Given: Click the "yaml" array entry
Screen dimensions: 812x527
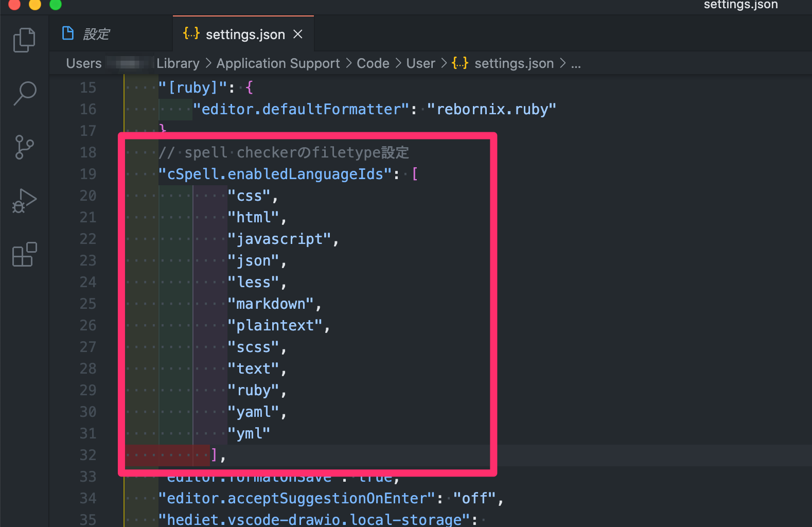Looking at the screenshot, I should click(x=253, y=412).
